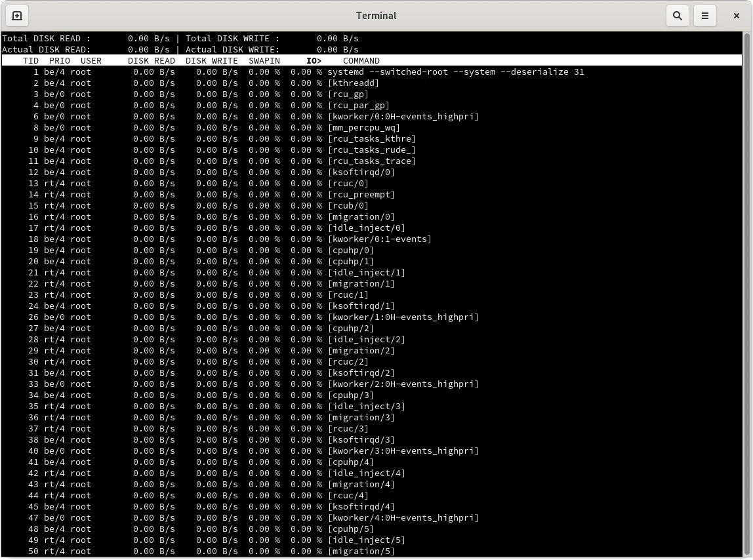This screenshot has height=560, width=753.
Task: Click the SWAPIN column header
Action: tap(264, 61)
